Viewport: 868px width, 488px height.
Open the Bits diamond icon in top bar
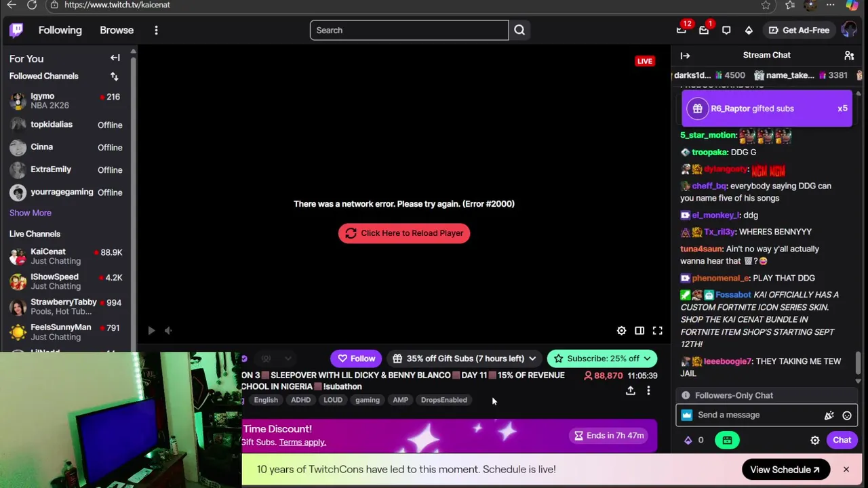tap(749, 30)
